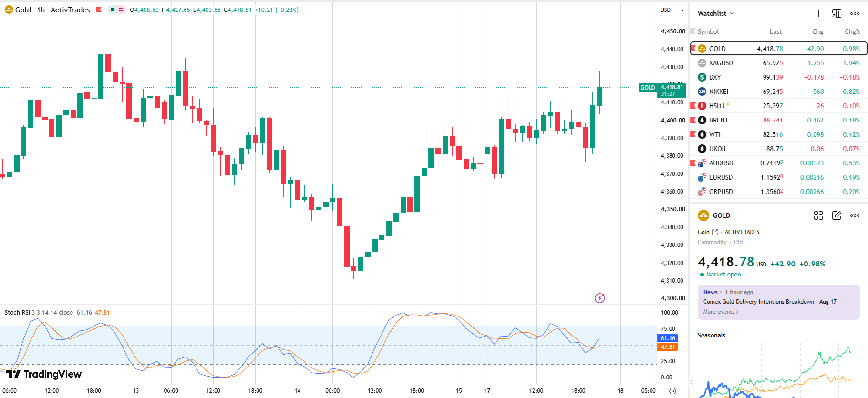Image resolution: width=868 pixels, height=398 pixels.
Task: Open watchlist advanced view table icon
Action: (837, 13)
